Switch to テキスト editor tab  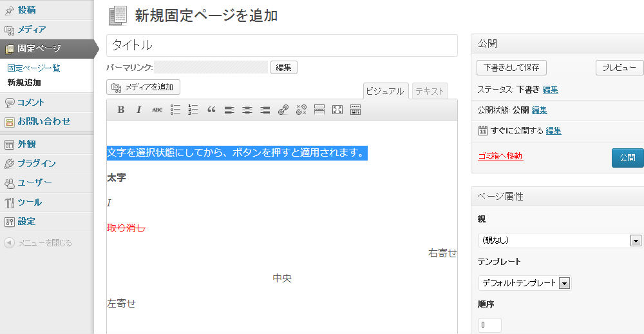pos(430,92)
